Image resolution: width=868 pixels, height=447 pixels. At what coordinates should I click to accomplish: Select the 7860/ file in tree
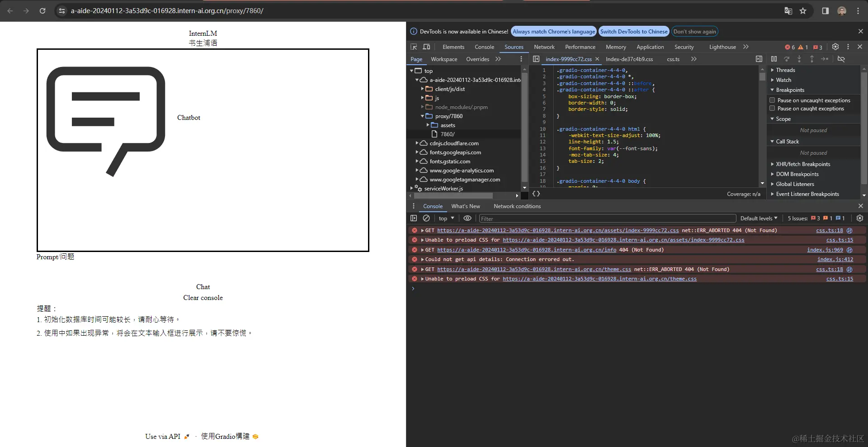448,134
